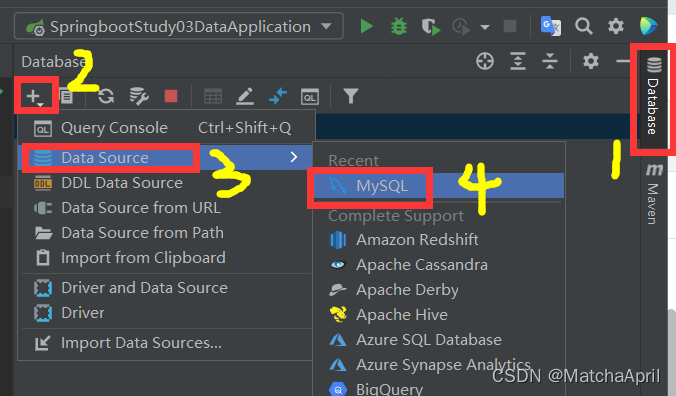Viewport: 676px width, 396px height.
Task: Choose Azure Synapse Analytics
Action: 439,365
